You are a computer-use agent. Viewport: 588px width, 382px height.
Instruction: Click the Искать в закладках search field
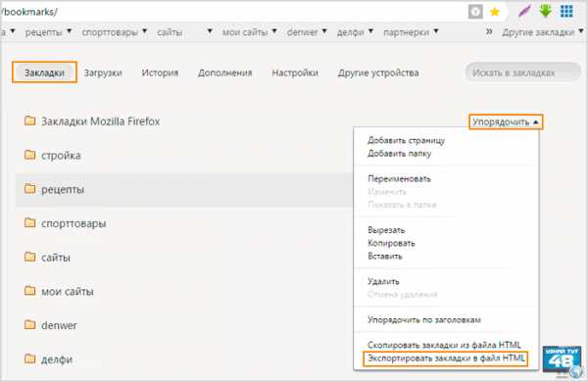[522, 72]
